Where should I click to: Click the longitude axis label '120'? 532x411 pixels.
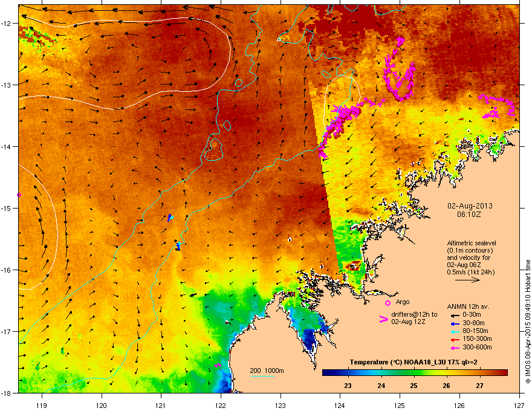click(x=102, y=406)
